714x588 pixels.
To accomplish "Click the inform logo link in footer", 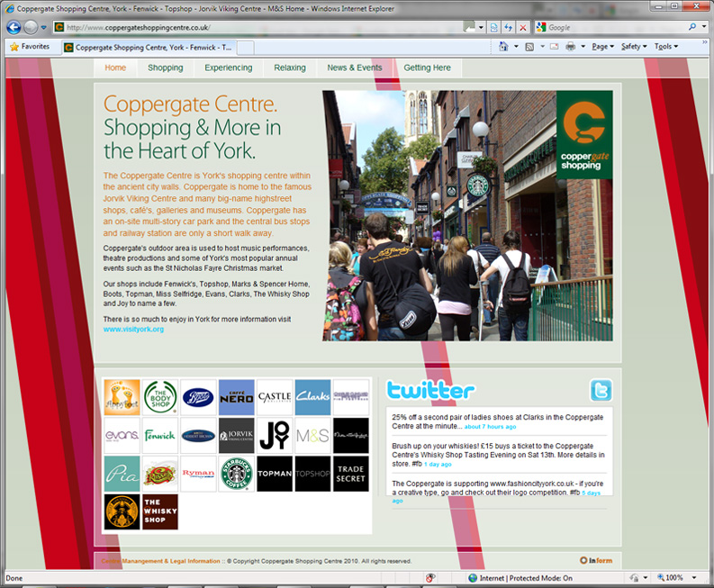I will pyautogui.click(x=596, y=561).
